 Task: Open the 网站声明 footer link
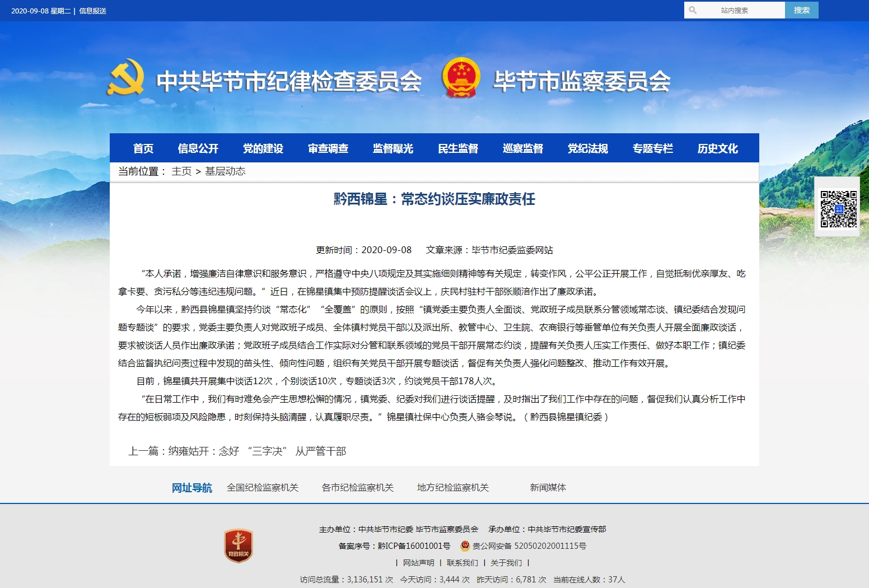coord(418,563)
